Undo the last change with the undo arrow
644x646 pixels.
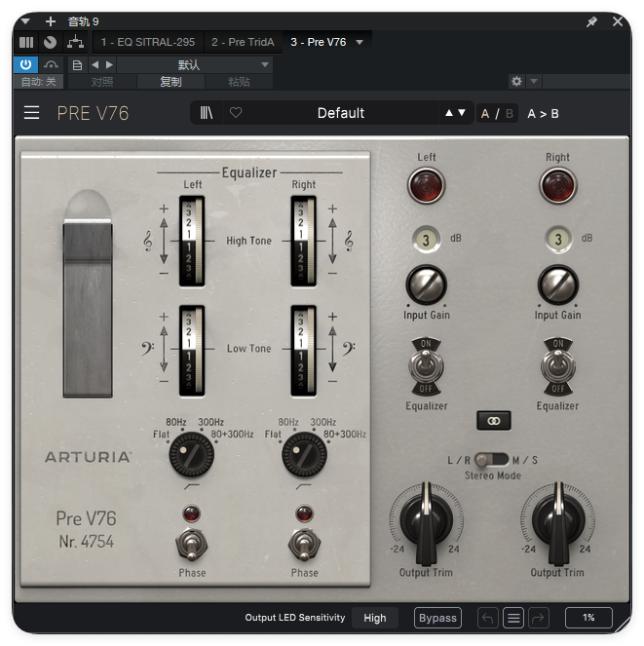488,618
